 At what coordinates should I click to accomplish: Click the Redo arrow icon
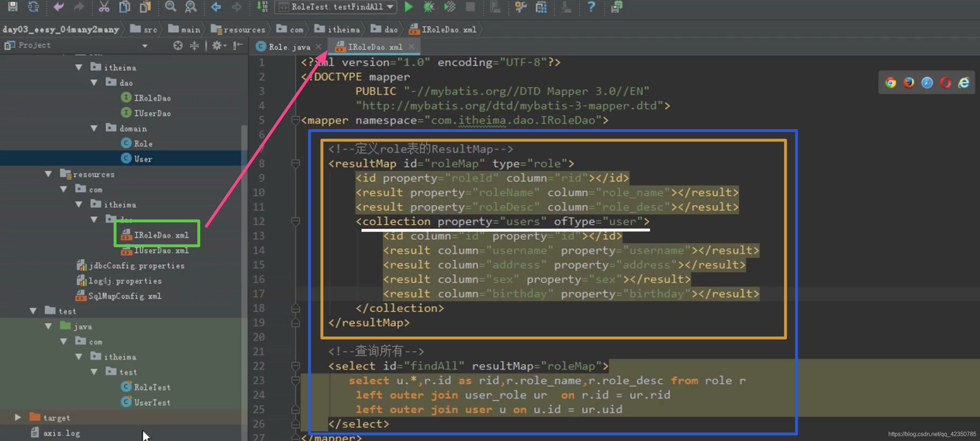(79, 6)
